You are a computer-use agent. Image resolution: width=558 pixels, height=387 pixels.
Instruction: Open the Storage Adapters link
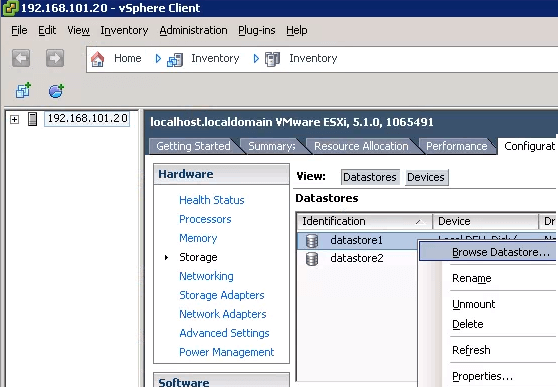[x=222, y=295]
